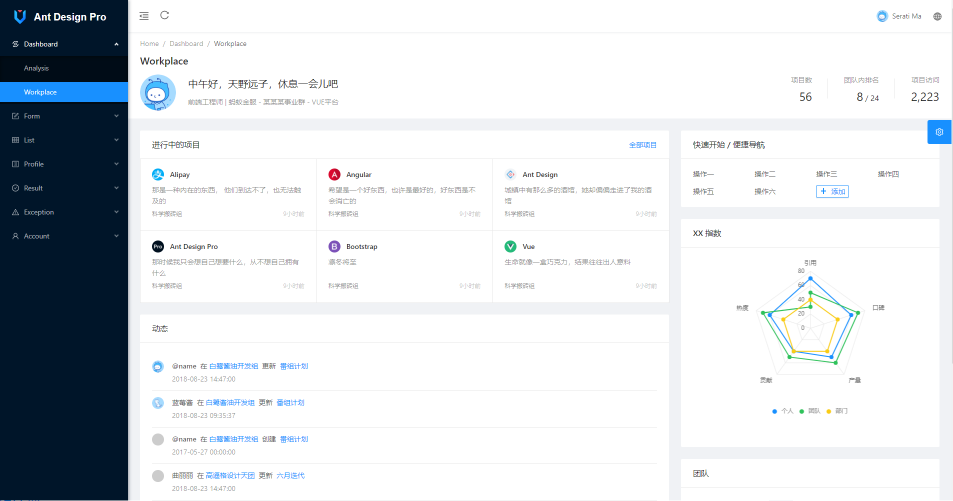Click the Ant Design Pro project logo

coord(157,246)
